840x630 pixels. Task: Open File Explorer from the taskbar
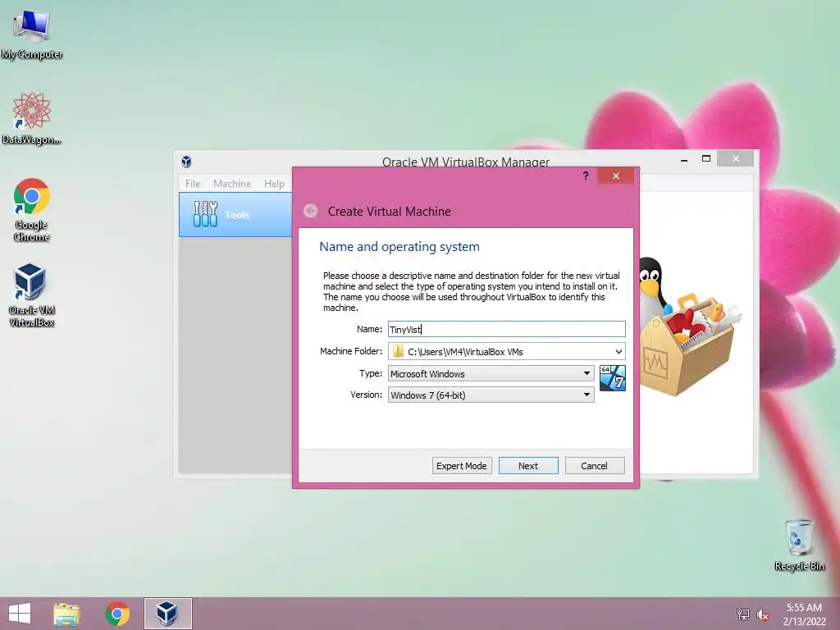[66, 614]
